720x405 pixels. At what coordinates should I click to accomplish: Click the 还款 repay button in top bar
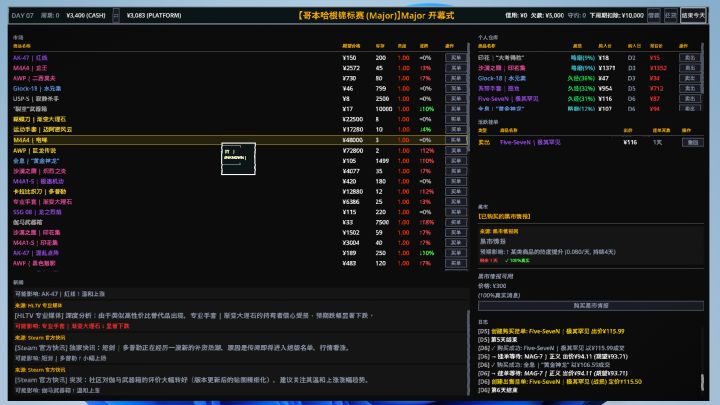coord(670,15)
